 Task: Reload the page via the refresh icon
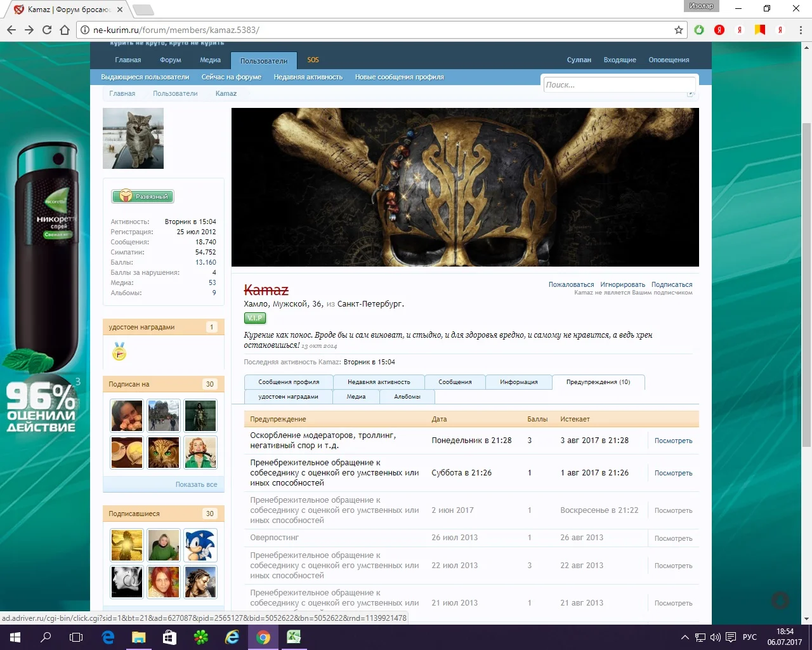click(x=46, y=29)
